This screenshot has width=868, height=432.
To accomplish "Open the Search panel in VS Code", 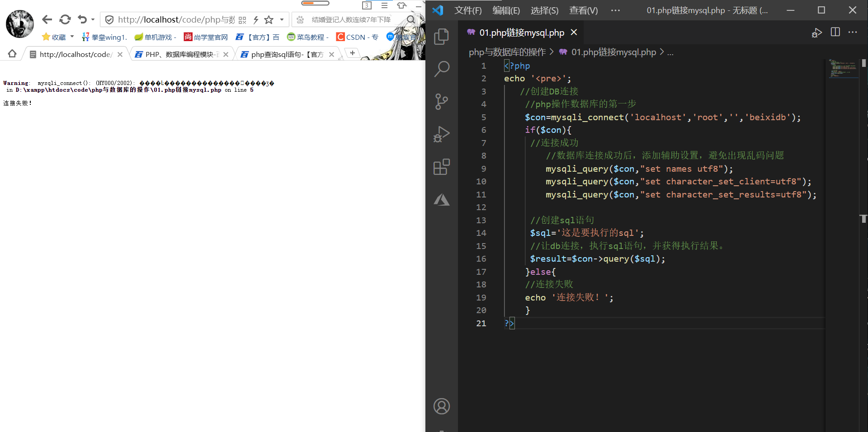I will tap(441, 69).
